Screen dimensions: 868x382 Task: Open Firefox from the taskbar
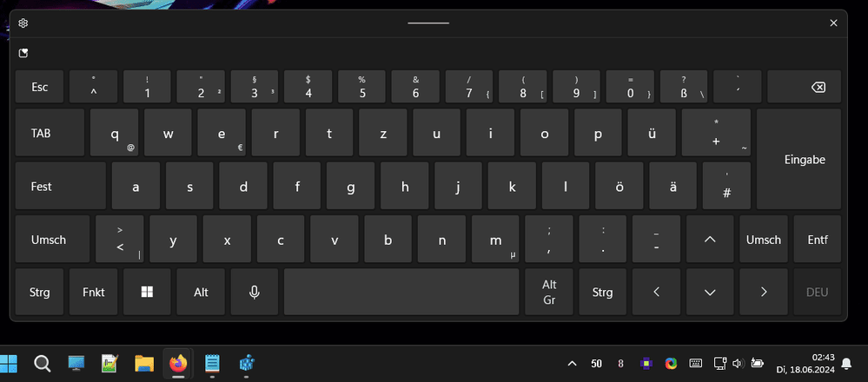[178, 363]
